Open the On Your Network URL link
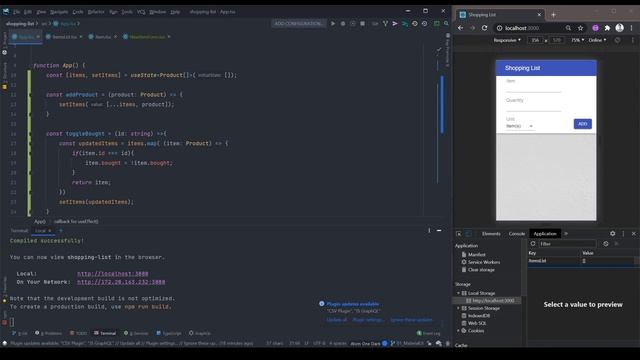640x360 pixels. point(121,282)
